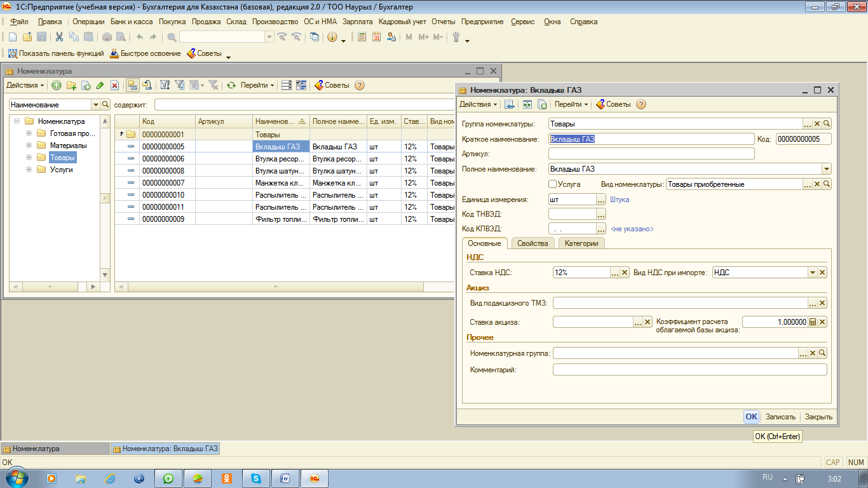Add new group folder icon in Номенклатура
Image resolution: width=868 pixels, height=488 pixels.
pyautogui.click(x=71, y=85)
